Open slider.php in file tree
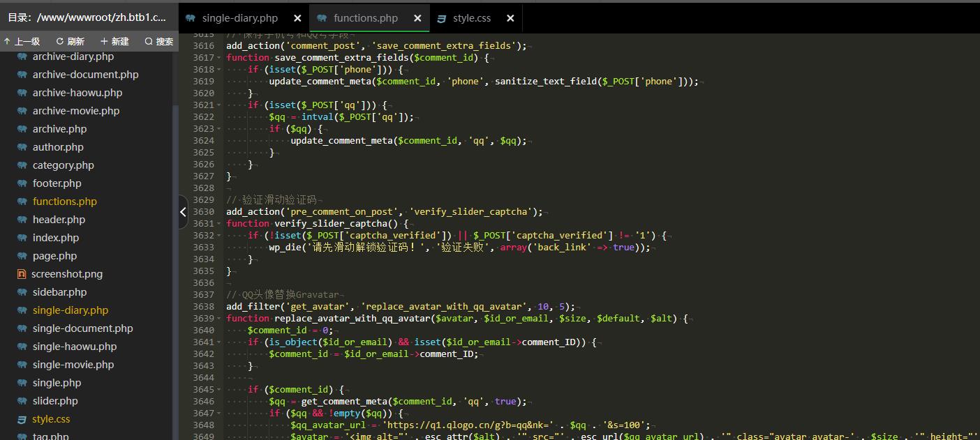Image resolution: width=980 pixels, height=440 pixels. pos(55,401)
